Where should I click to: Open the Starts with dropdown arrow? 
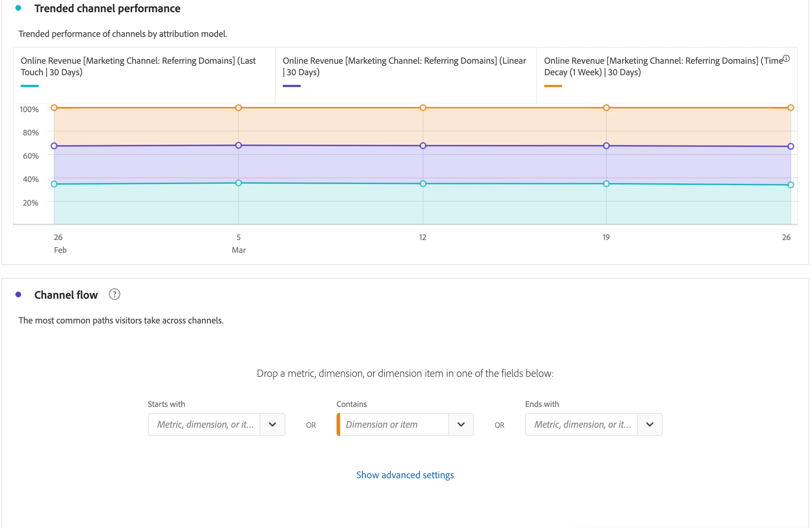click(x=272, y=424)
